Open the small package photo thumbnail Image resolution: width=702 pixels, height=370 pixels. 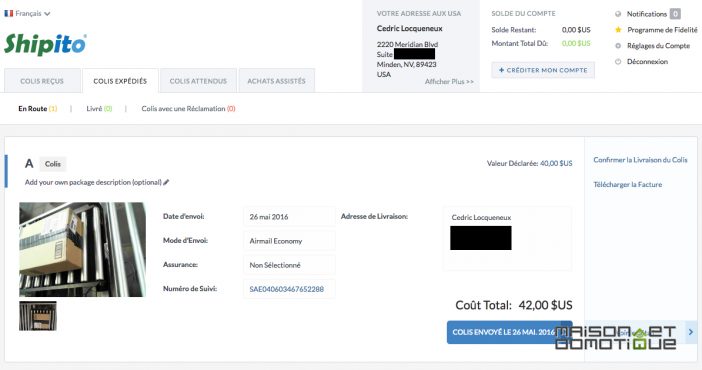click(x=38, y=316)
